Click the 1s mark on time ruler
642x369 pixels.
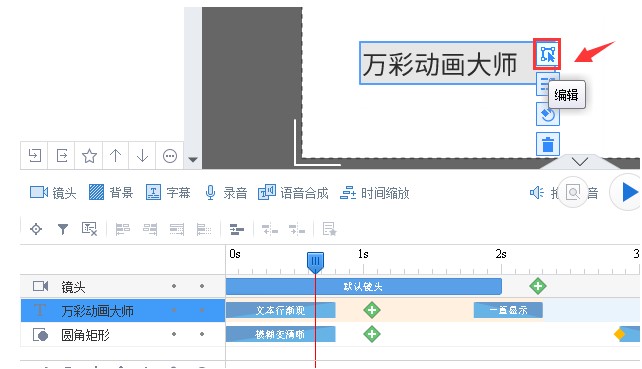point(363,254)
